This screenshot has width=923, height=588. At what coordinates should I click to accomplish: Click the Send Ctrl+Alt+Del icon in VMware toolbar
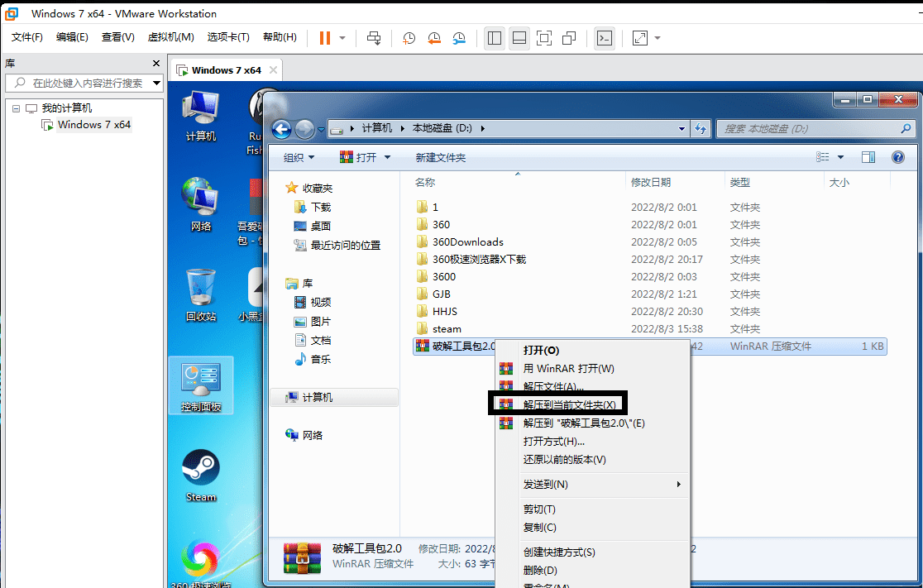tap(374, 38)
